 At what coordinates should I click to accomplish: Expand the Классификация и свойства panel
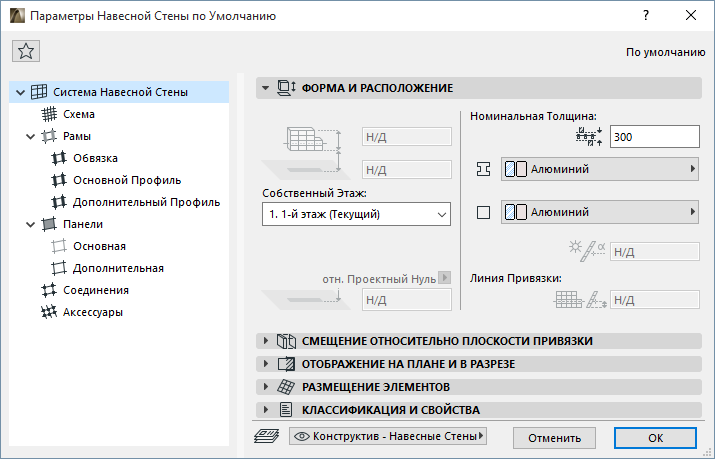pos(265,410)
